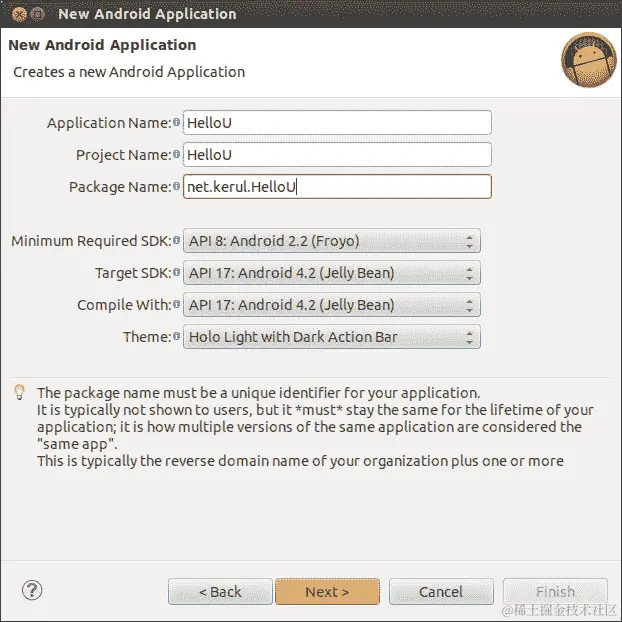The image size is (622, 622).
Task: Proceed with the Next button
Action: pyautogui.click(x=327, y=591)
